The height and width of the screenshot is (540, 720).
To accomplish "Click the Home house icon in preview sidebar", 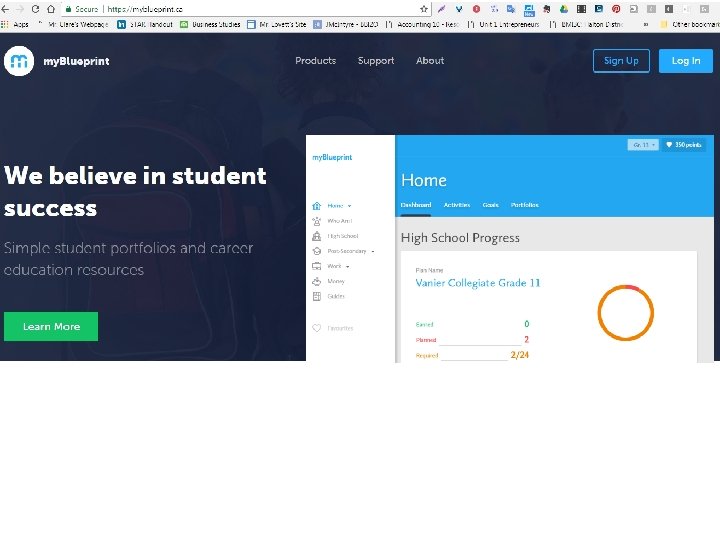I will (316, 206).
